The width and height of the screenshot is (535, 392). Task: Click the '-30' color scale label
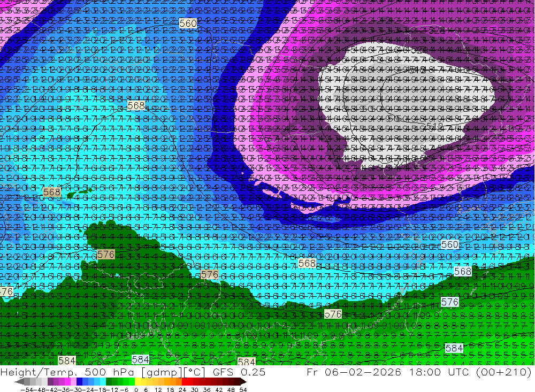point(77,390)
